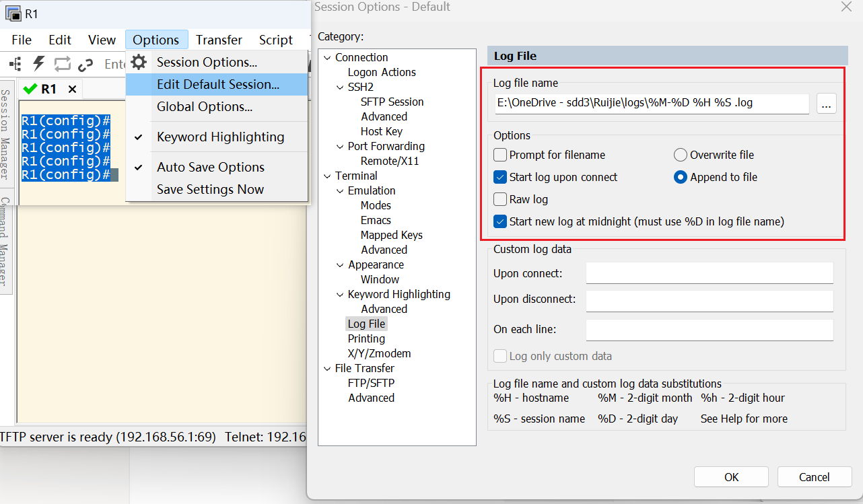Collapse the Appearance tree node
Image resolution: width=863 pixels, height=504 pixels.
[340, 265]
